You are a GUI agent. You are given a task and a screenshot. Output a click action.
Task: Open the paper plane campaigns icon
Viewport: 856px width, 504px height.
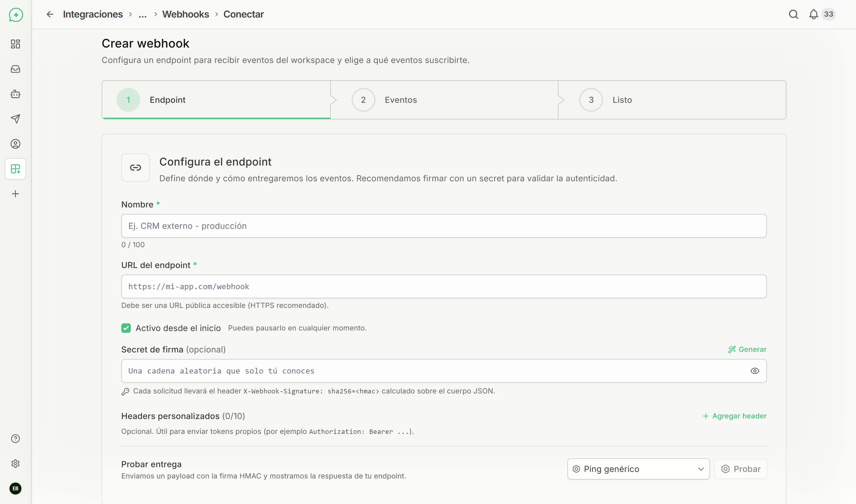[x=15, y=119]
